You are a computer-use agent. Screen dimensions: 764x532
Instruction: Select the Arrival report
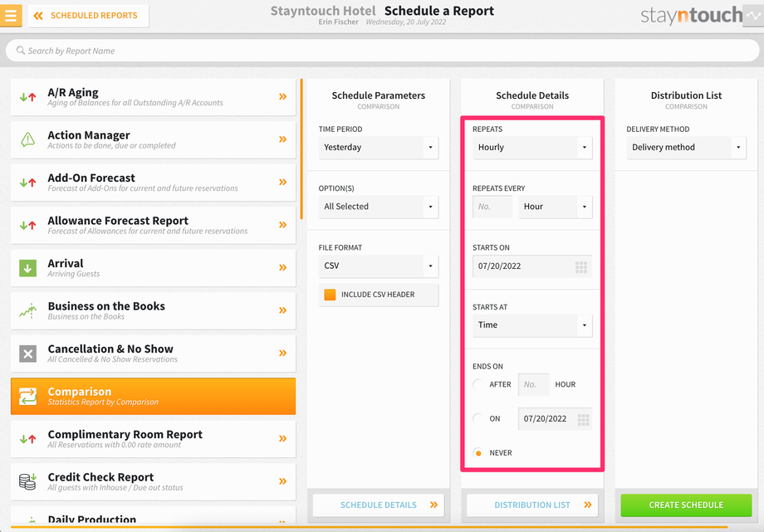coord(153,268)
